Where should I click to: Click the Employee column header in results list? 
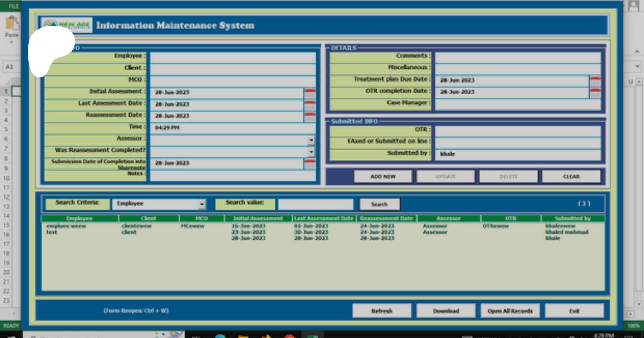tap(79, 218)
